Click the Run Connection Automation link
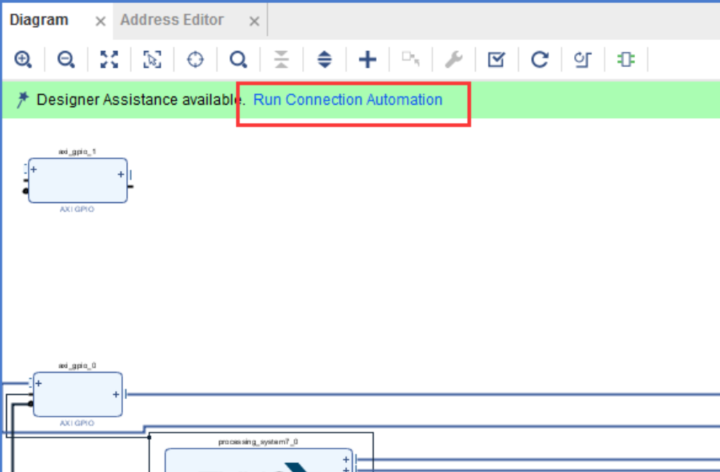 pos(348,100)
